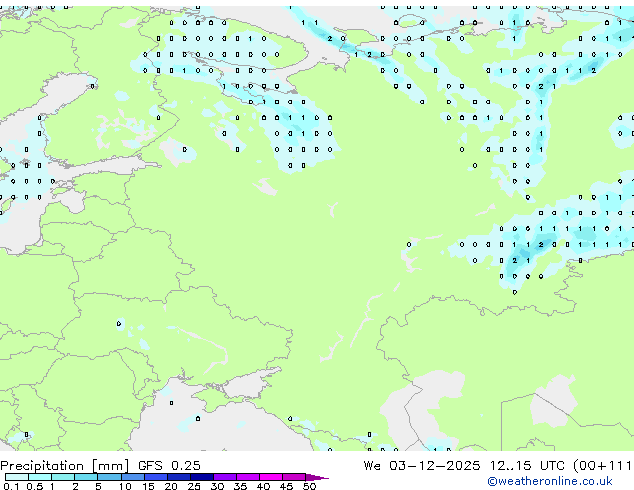Click the weatheronline.co.uk copyright link
The height and width of the screenshot is (490, 634).
(550, 481)
